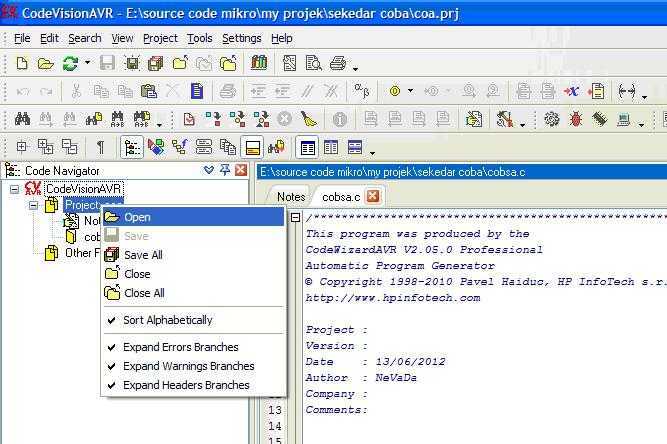667x444 pixels.
Task: Click the Toggle Bookmark yellow circle icon
Action: pyautogui.click(x=395, y=91)
